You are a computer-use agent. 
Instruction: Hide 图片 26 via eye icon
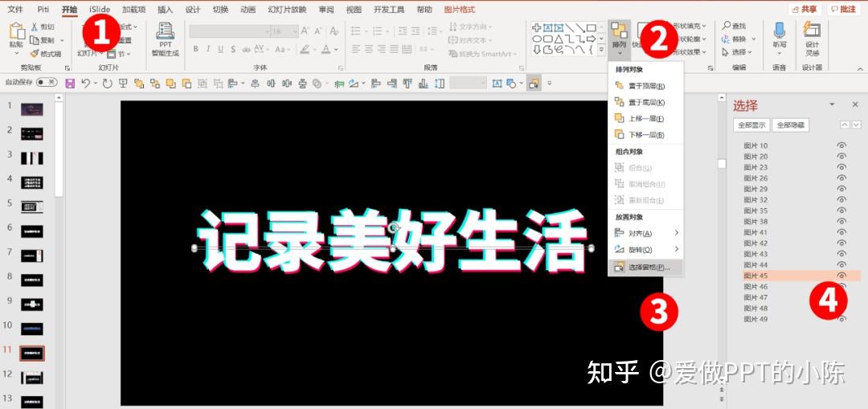pos(841,178)
